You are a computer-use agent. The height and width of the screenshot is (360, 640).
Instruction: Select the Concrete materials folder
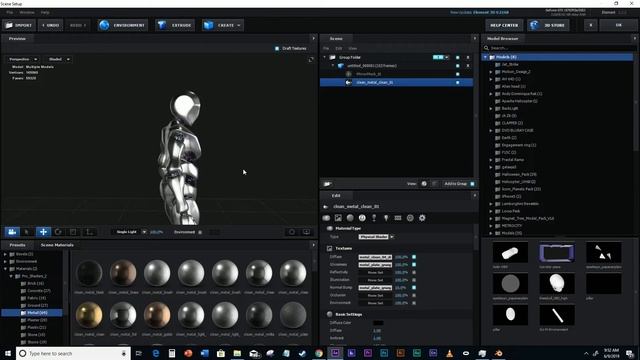point(36,291)
